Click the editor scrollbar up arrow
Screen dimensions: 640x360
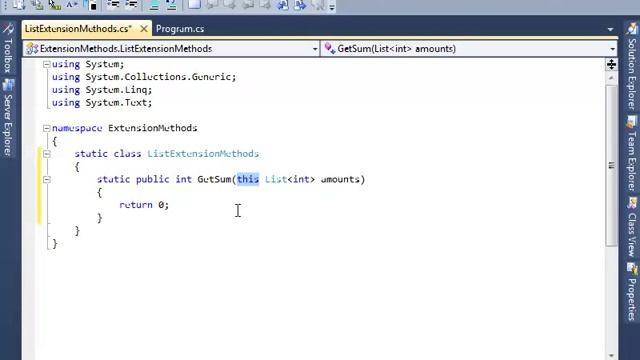611,78
